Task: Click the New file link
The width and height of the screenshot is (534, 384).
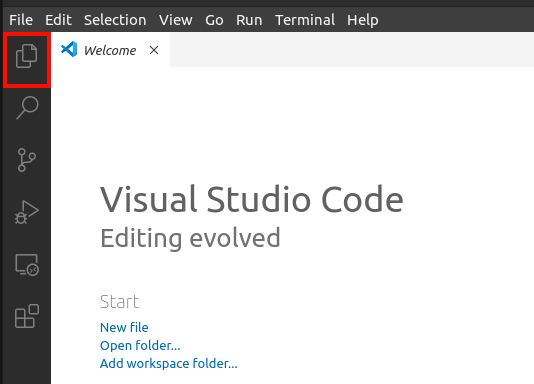Action: tap(124, 327)
